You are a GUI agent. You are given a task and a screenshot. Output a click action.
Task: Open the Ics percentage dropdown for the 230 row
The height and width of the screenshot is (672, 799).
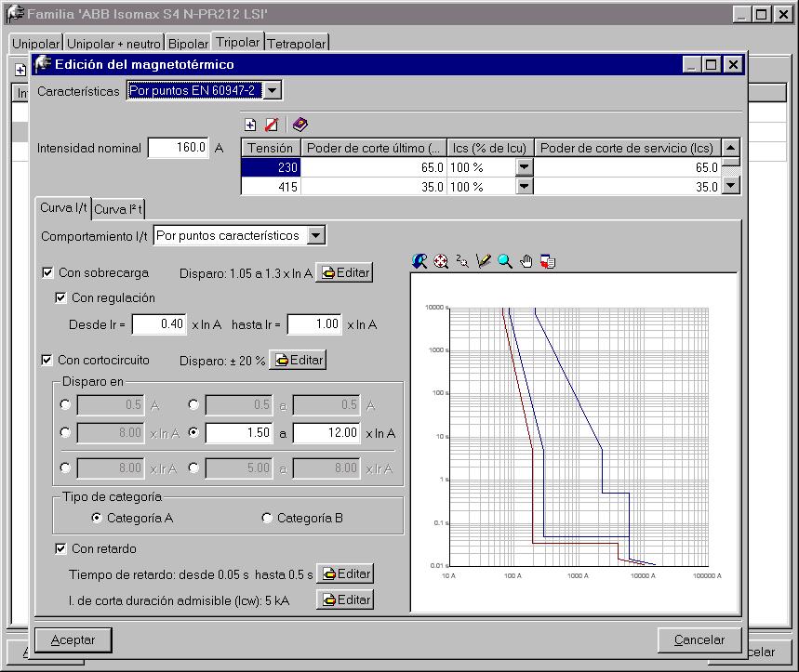(524, 167)
